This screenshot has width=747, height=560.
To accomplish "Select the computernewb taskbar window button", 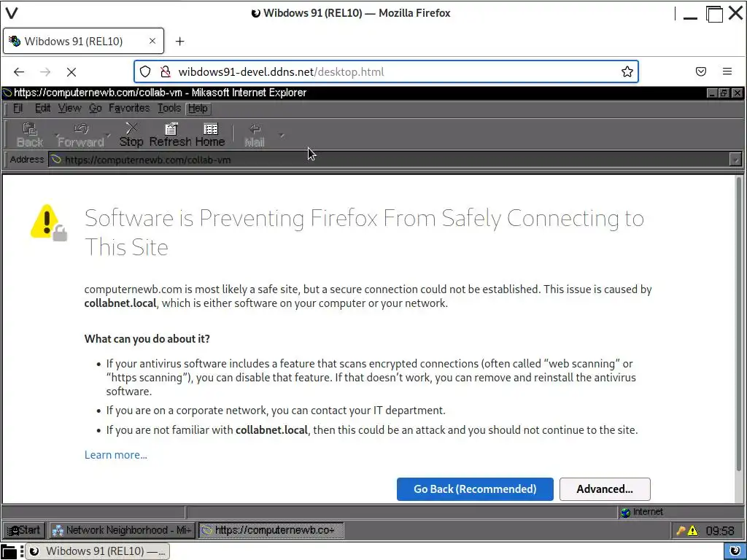I will click(x=271, y=530).
